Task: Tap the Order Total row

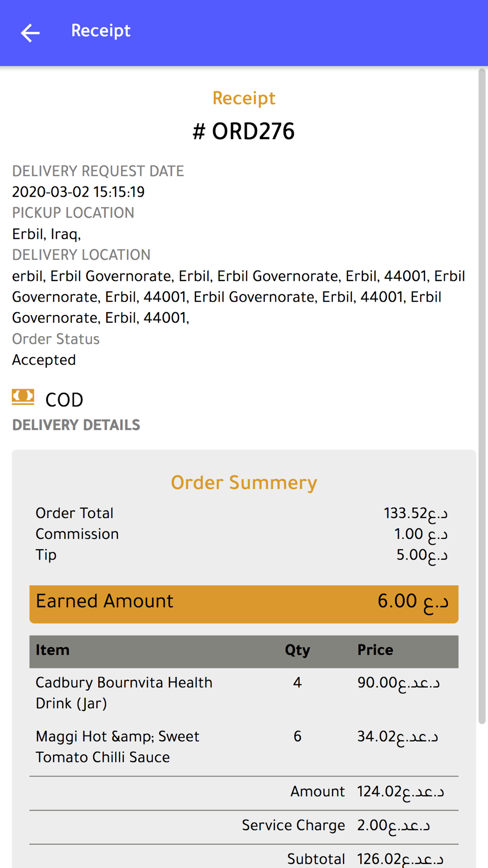Action: (x=242, y=514)
